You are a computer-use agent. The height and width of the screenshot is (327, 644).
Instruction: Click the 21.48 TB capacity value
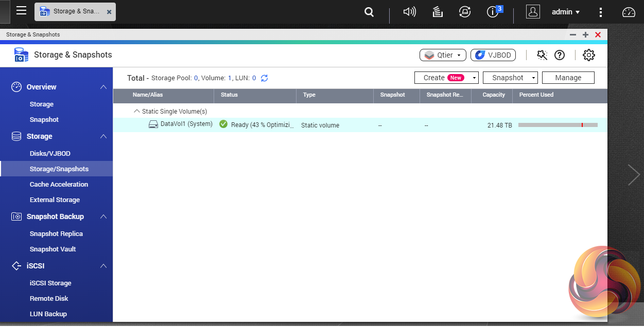tap(499, 125)
